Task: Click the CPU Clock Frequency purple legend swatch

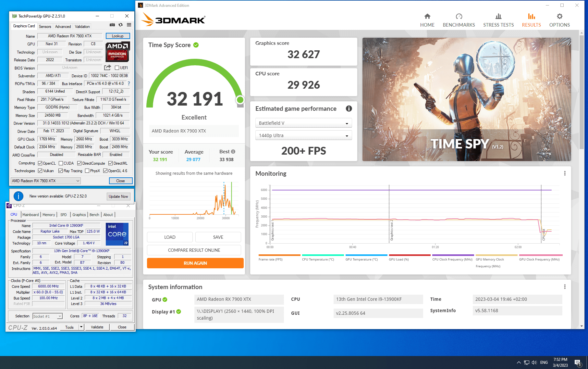Action: (453, 255)
